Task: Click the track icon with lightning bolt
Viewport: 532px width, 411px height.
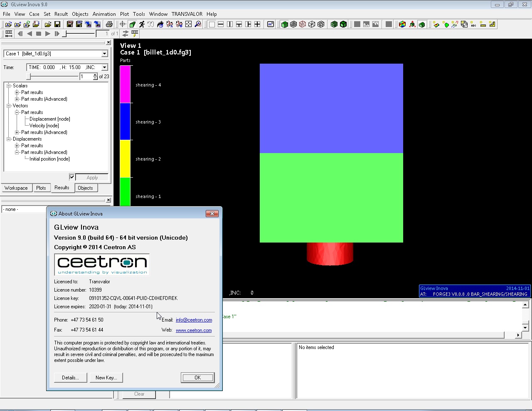Action: point(135,34)
